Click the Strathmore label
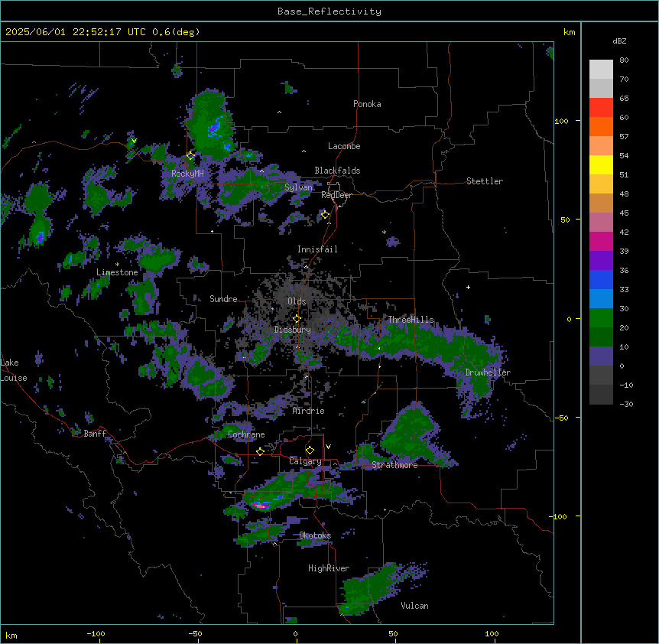Image resolution: width=659 pixels, height=644 pixels. point(394,465)
